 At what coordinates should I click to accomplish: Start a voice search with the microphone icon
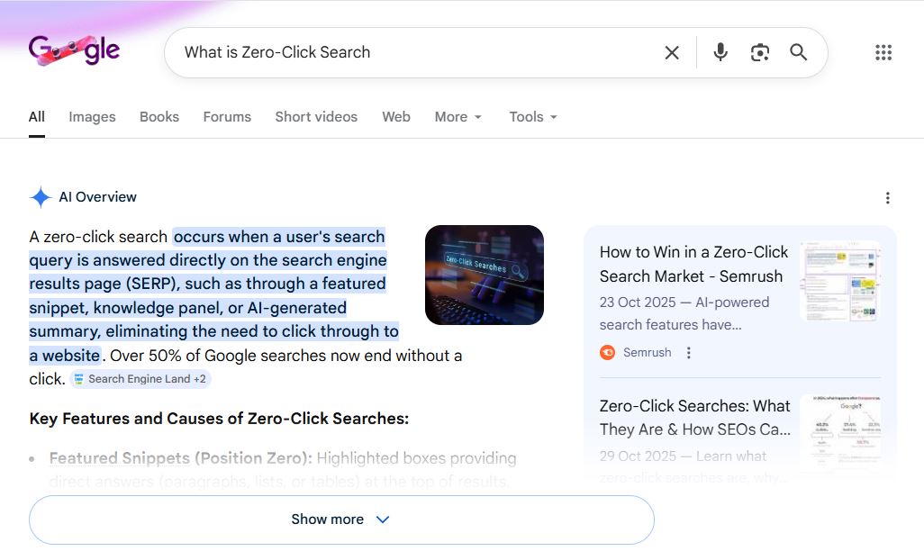(x=720, y=52)
